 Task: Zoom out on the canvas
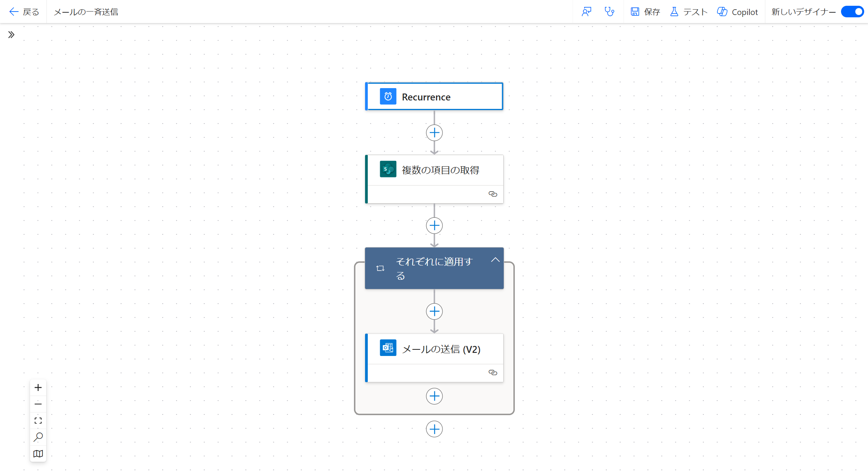(x=38, y=404)
